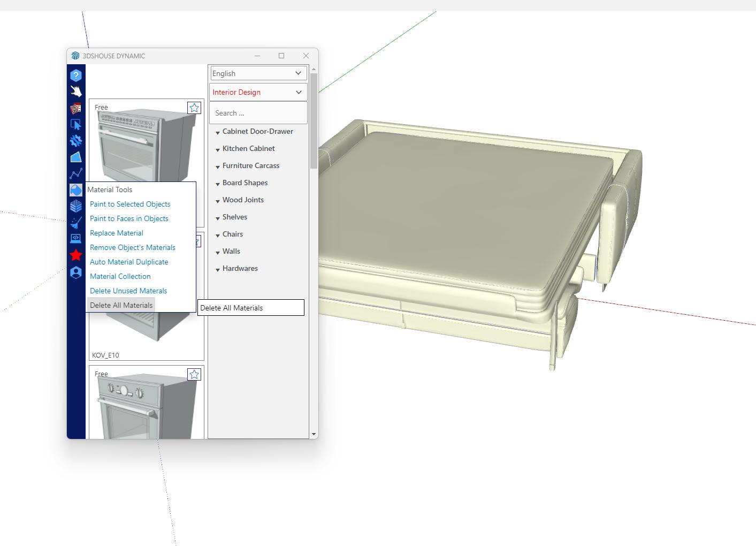Image resolution: width=756 pixels, height=546 pixels.
Task: Click the line graph icon in sidebar
Action: click(x=76, y=174)
